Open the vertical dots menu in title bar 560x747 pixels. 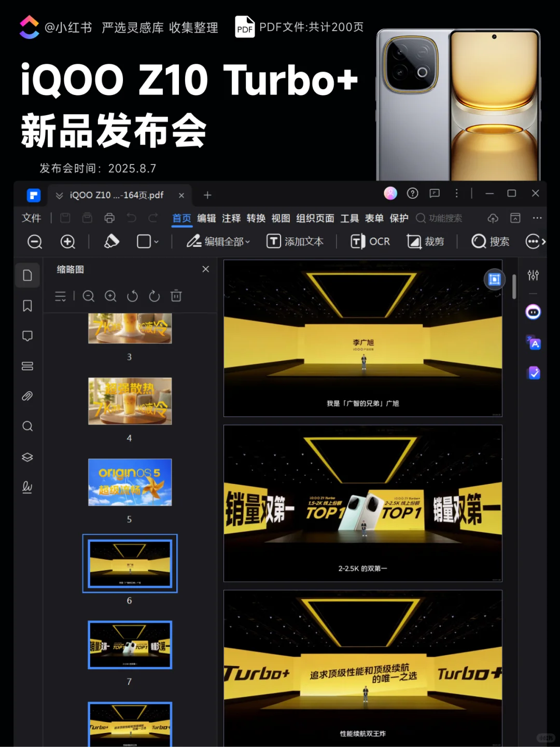[456, 193]
